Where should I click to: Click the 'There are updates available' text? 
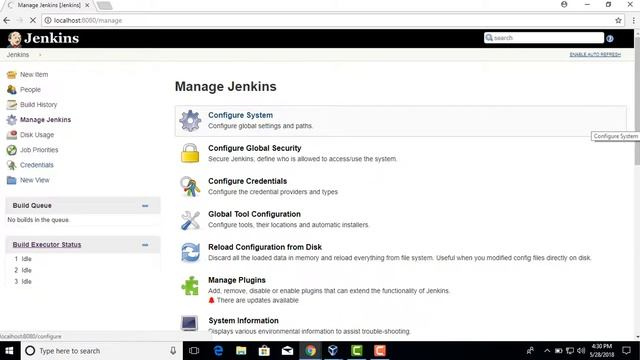pos(258,300)
